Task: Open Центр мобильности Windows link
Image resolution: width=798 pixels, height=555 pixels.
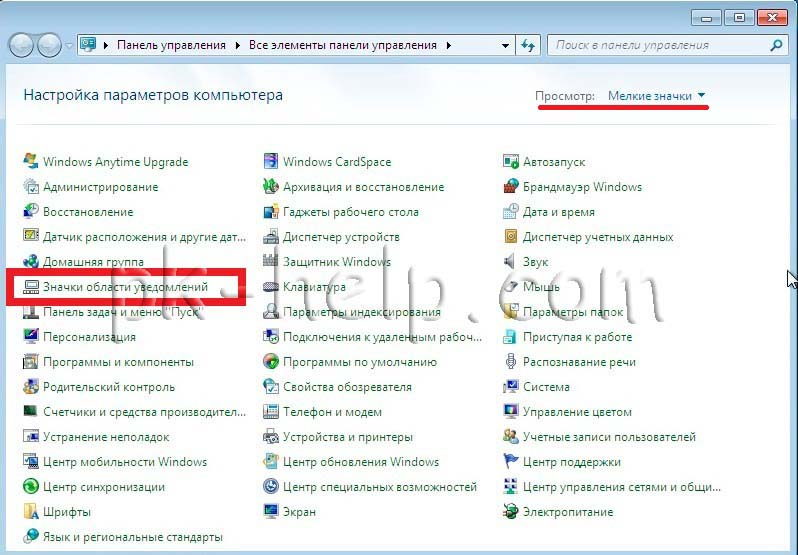Action: (x=125, y=461)
